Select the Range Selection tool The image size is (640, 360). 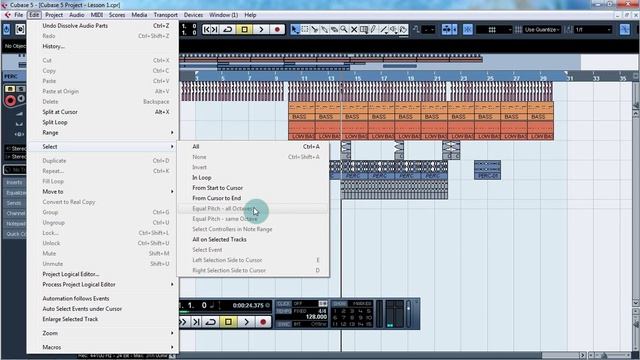click(305, 29)
